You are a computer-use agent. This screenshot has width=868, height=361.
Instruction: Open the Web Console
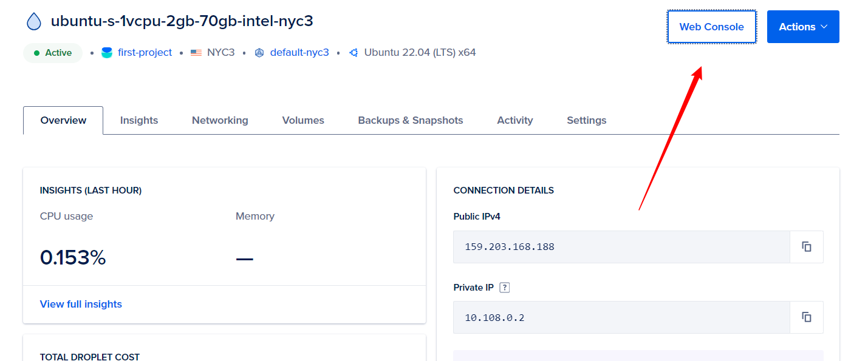pyautogui.click(x=711, y=27)
